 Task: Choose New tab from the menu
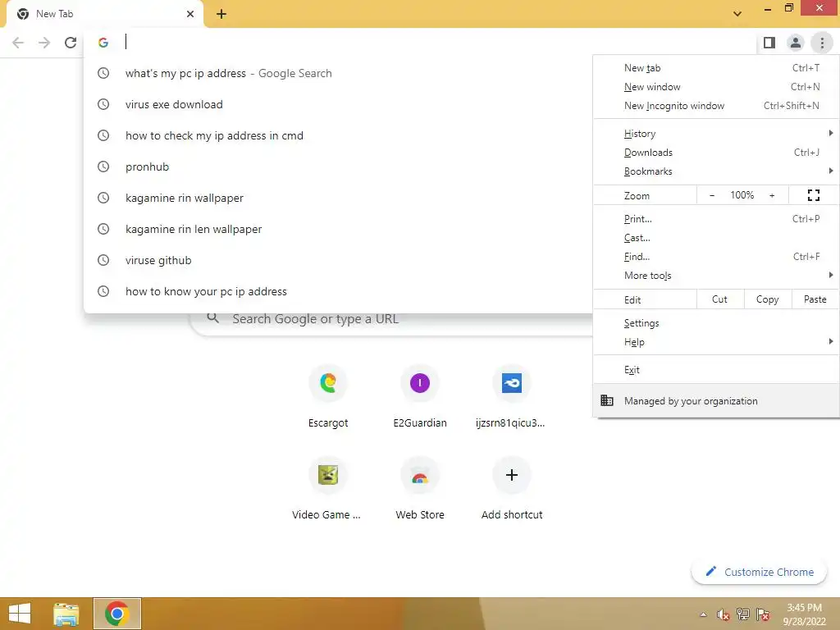[x=715, y=68]
